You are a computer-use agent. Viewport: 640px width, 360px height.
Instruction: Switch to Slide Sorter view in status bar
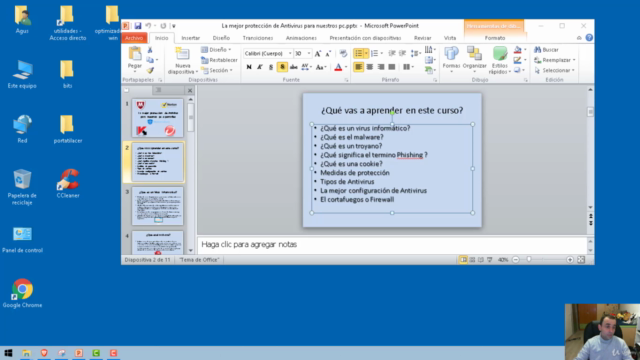point(472,260)
